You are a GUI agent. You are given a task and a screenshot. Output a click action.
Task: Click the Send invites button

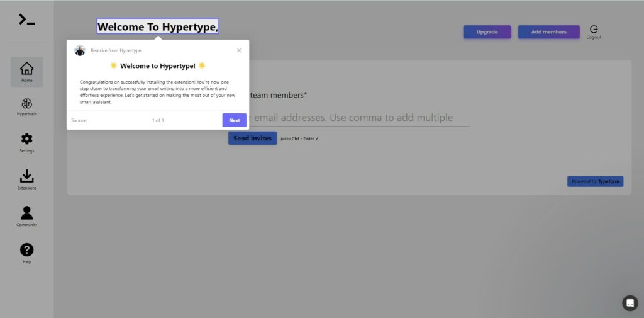[253, 139]
